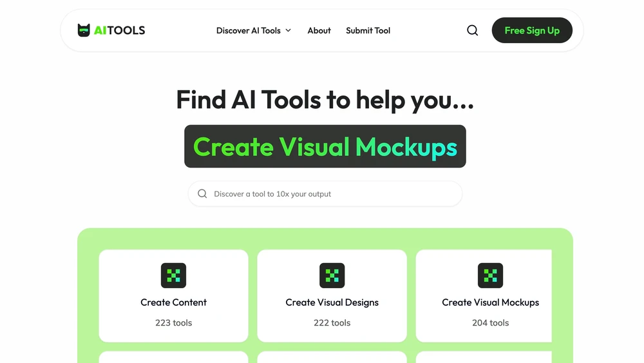644x363 pixels.
Task: Open the Discover AI Tools menu
Action: click(x=253, y=30)
